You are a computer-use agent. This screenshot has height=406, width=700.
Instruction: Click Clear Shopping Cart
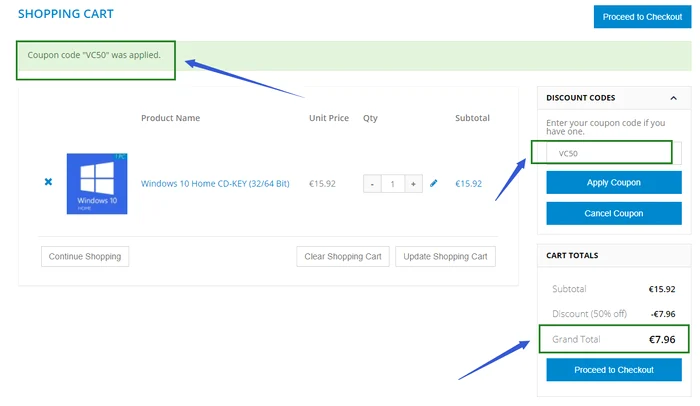click(343, 257)
